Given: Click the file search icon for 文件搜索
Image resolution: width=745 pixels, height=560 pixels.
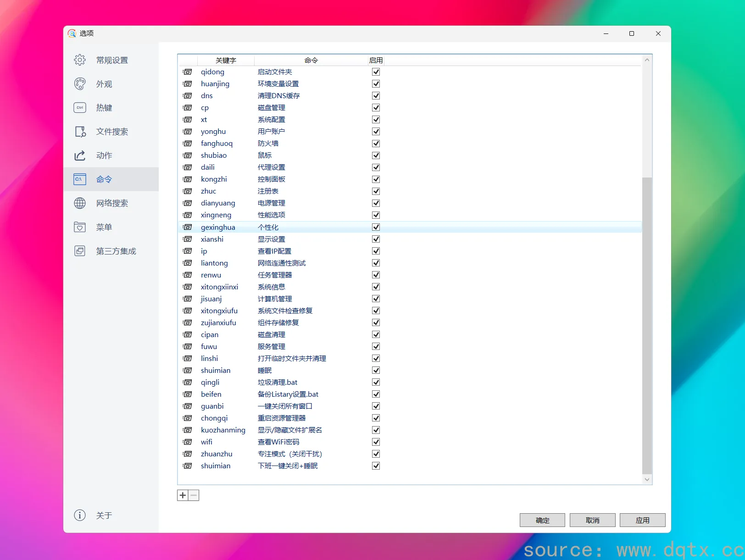Looking at the screenshot, I should pyautogui.click(x=80, y=132).
